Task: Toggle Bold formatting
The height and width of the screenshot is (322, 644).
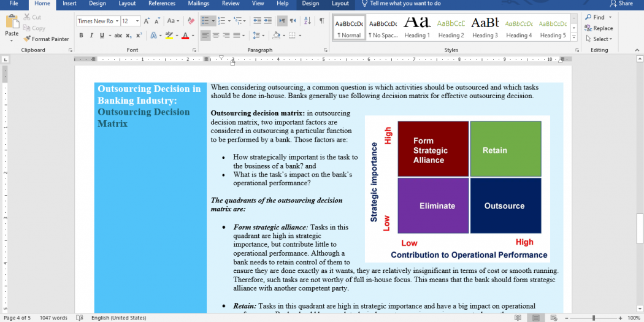Action: click(82, 36)
